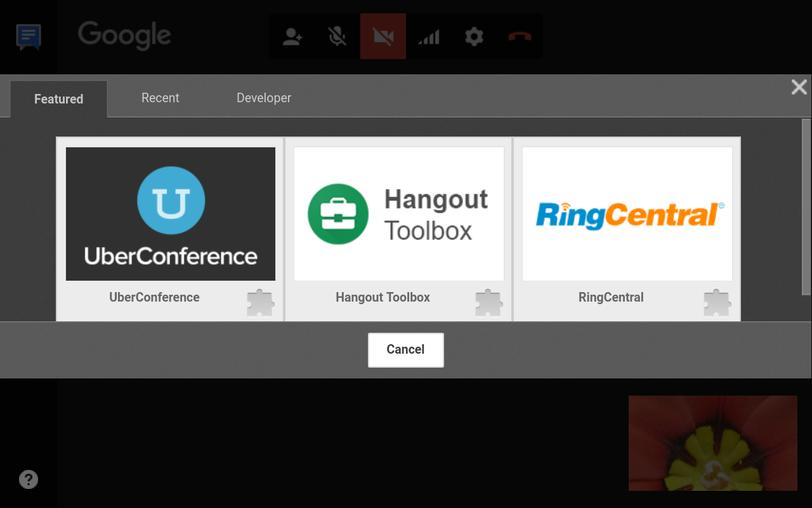This screenshot has width=812, height=508.
Task: Open the bandwidth signal bars icon
Action: 429,37
